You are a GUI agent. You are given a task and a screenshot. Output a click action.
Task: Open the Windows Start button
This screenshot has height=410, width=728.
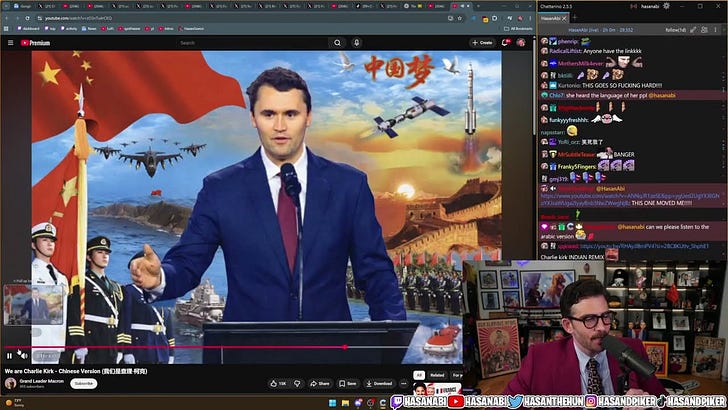pyautogui.click(x=332, y=403)
